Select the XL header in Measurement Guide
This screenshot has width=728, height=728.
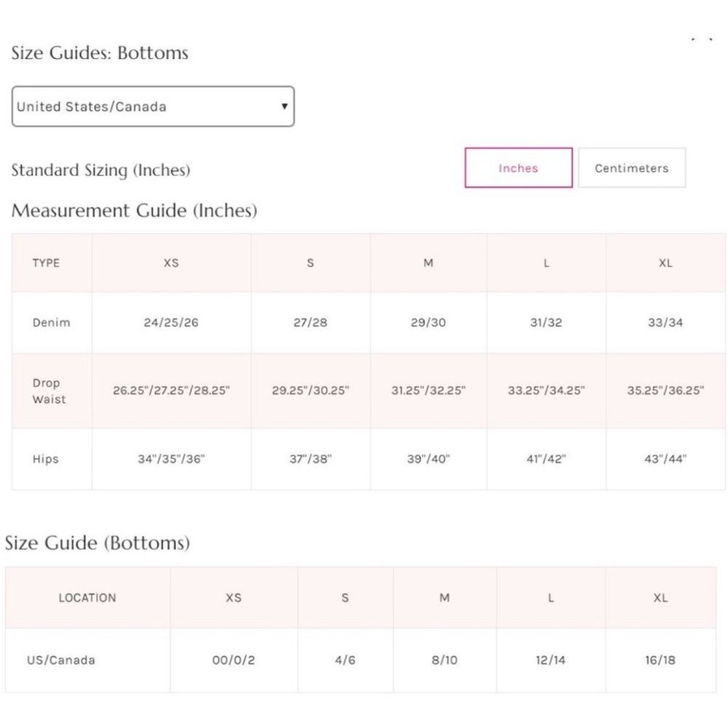click(665, 263)
